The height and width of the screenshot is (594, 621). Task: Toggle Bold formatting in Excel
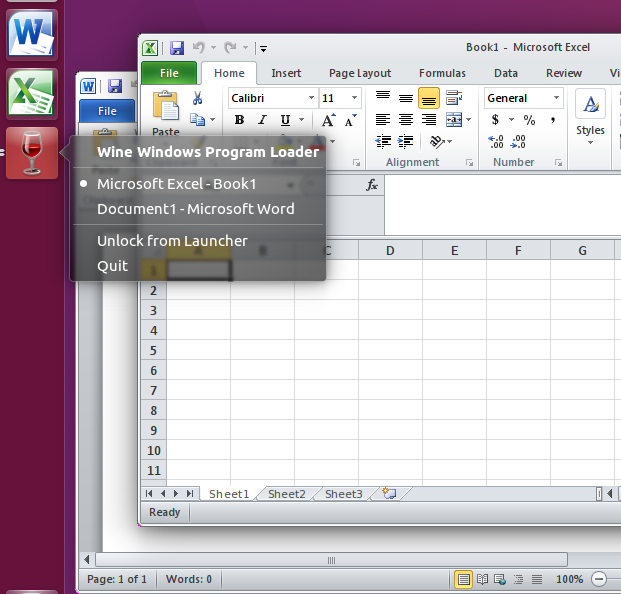[239, 120]
